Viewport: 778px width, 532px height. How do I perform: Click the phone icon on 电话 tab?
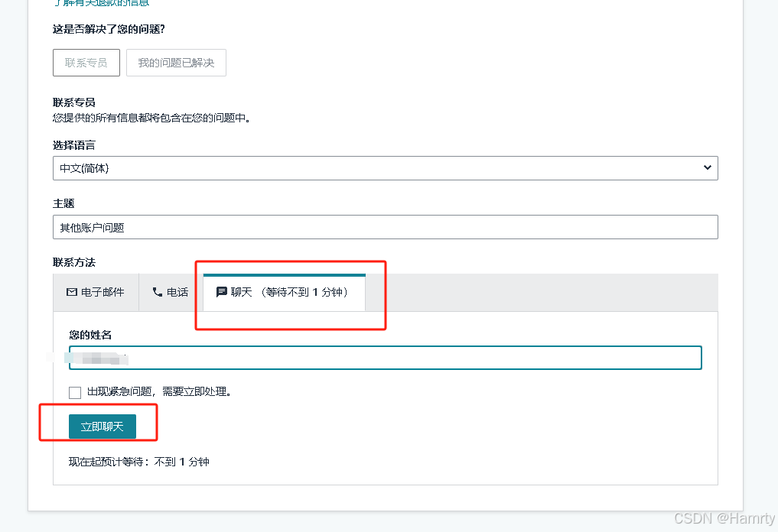[158, 292]
